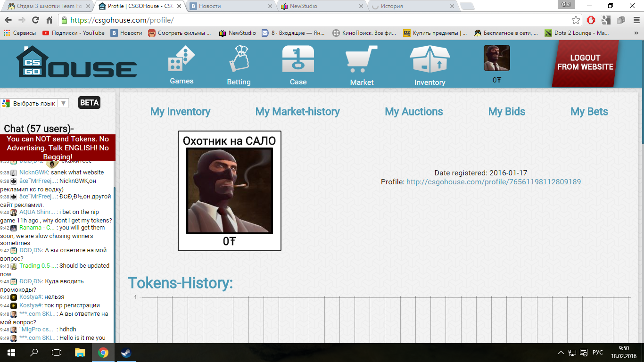Go back to the previous page
The height and width of the screenshot is (362, 644).
click(x=8, y=20)
